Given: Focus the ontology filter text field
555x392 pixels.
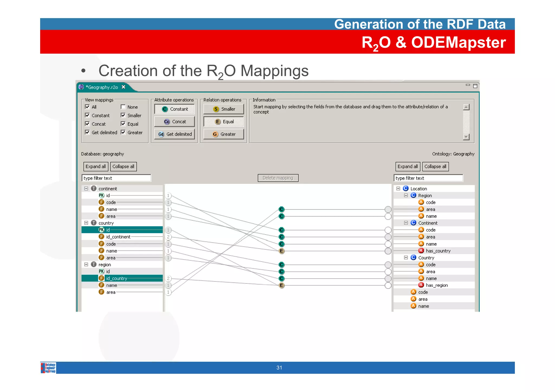Looking at the screenshot, I should (x=428, y=178).
